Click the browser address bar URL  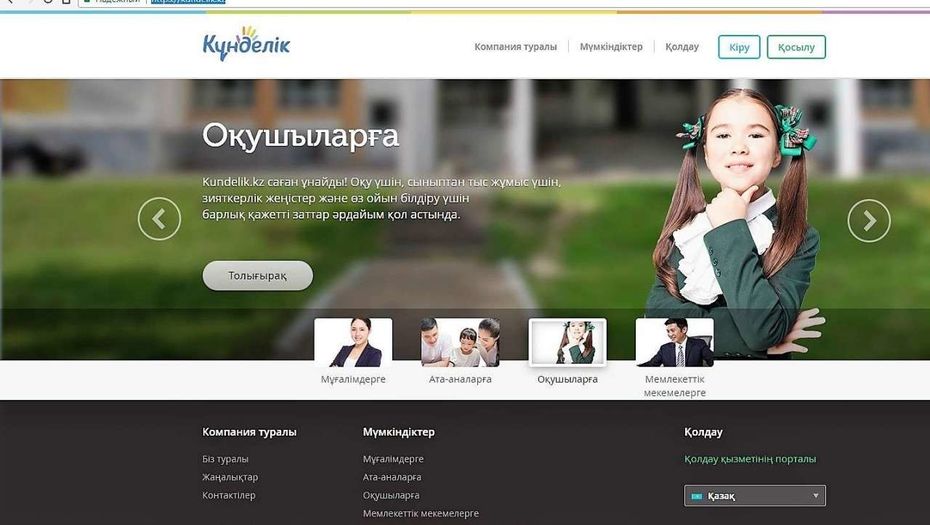[x=188, y=2]
